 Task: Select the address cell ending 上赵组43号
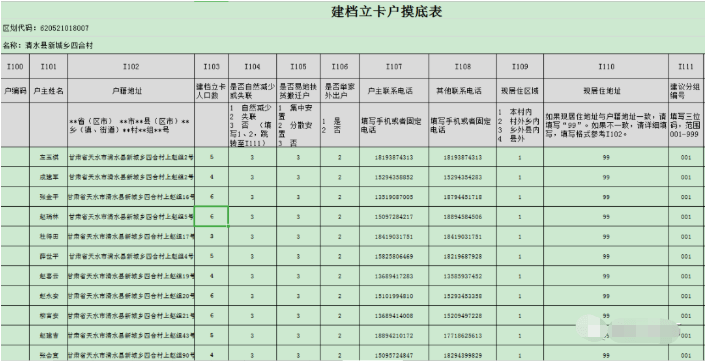(x=131, y=335)
